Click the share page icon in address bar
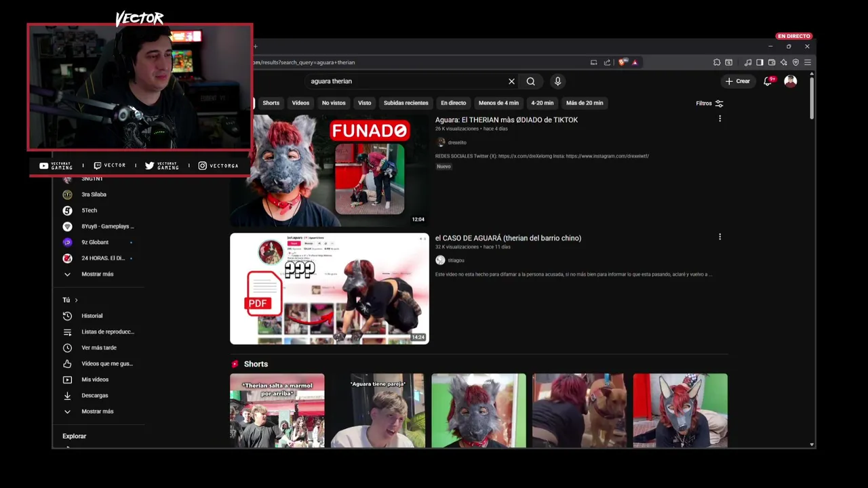This screenshot has height=488, width=868. pos(607,62)
